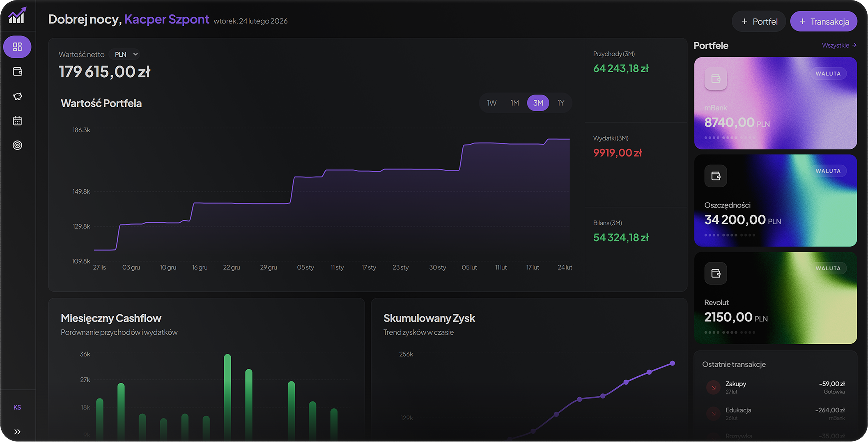
Task: Open the piggy bank savings icon
Action: click(x=17, y=96)
